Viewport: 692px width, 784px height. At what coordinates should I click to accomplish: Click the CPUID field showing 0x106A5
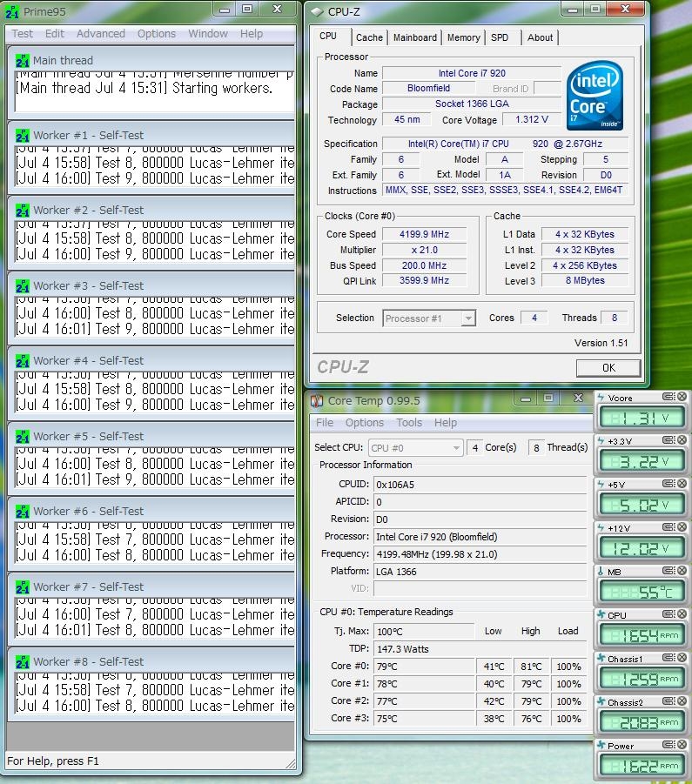click(480, 485)
